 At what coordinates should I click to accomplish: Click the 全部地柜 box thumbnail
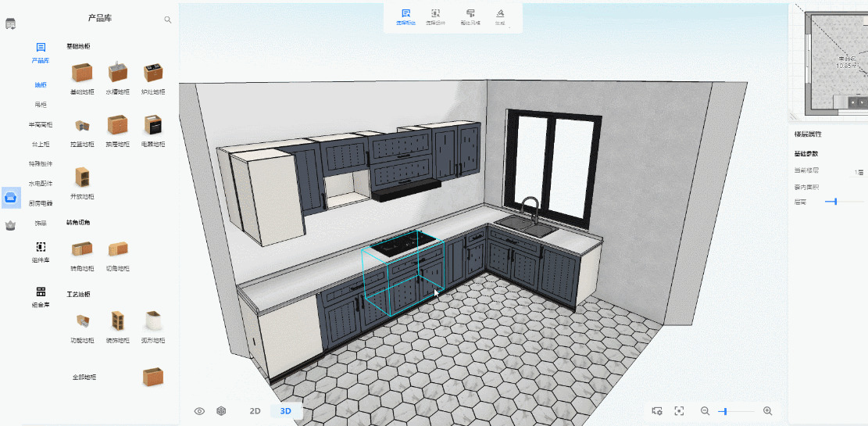tap(153, 377)
